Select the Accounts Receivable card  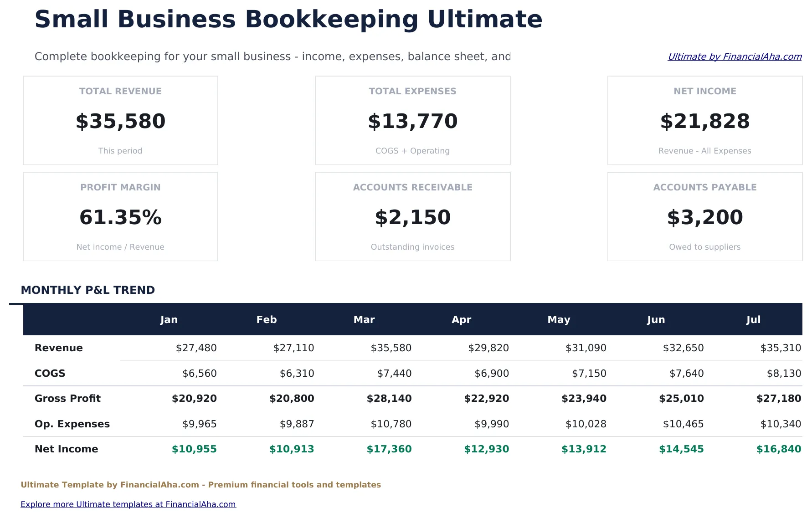[412, 216]
